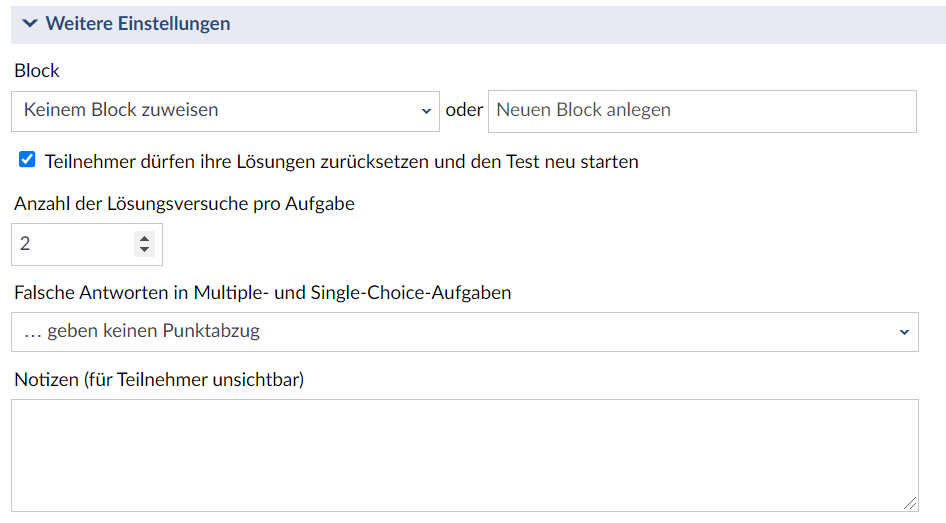The width and height of the screenshot is (946, 523).
Task: Click the Falsche Antworten in Multiple-Choice label
Action: tap(262, 293)
